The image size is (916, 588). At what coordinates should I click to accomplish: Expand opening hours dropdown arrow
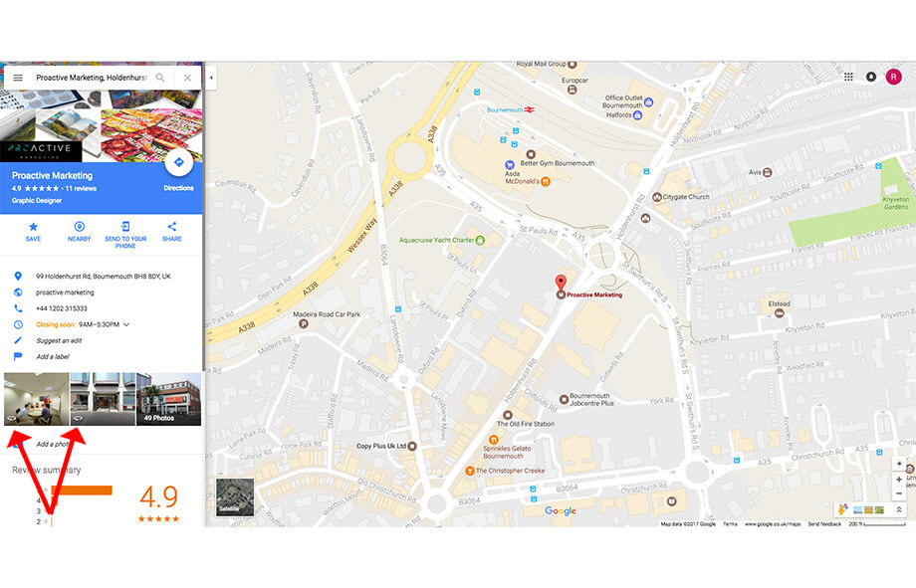pos(126,324)
